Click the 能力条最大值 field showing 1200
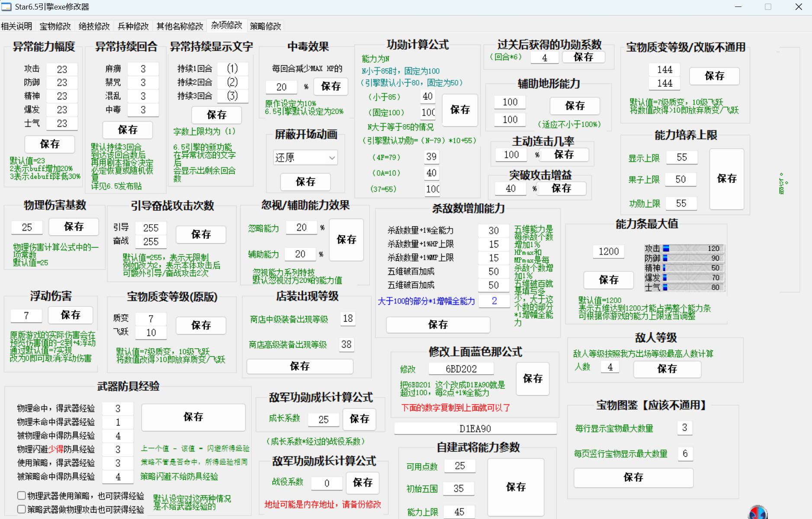This screenshot has width=812, height=519. tap(609, 251)
